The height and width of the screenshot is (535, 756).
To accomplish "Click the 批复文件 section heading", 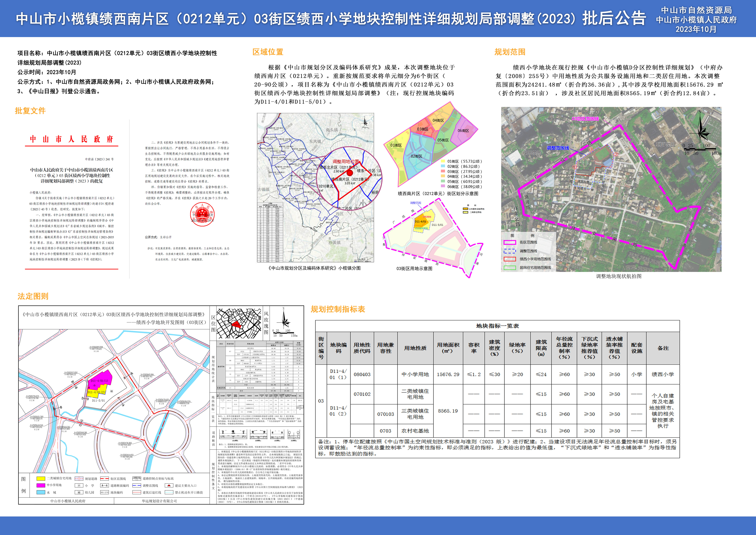I will pyautogui.click(x=30, y=111).
